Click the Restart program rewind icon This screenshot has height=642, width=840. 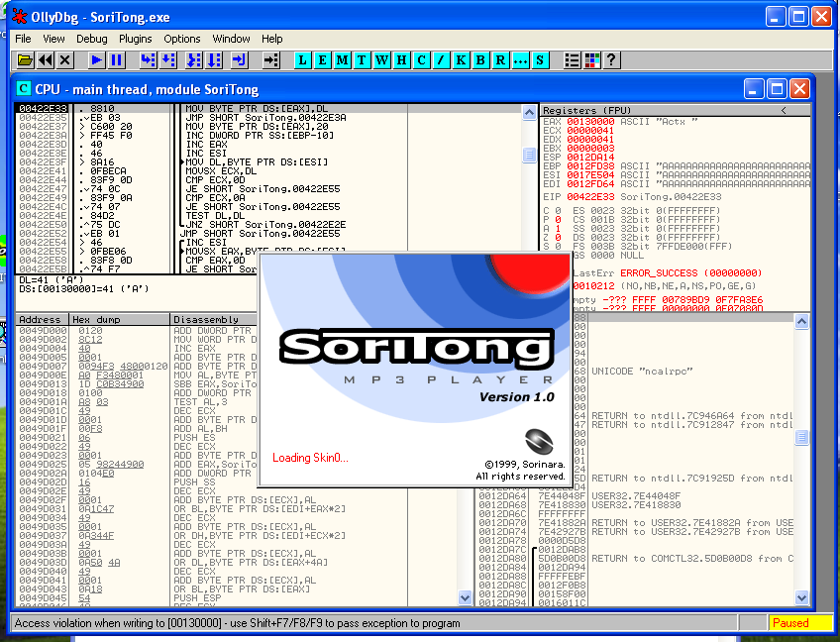[x=45, y=59]
